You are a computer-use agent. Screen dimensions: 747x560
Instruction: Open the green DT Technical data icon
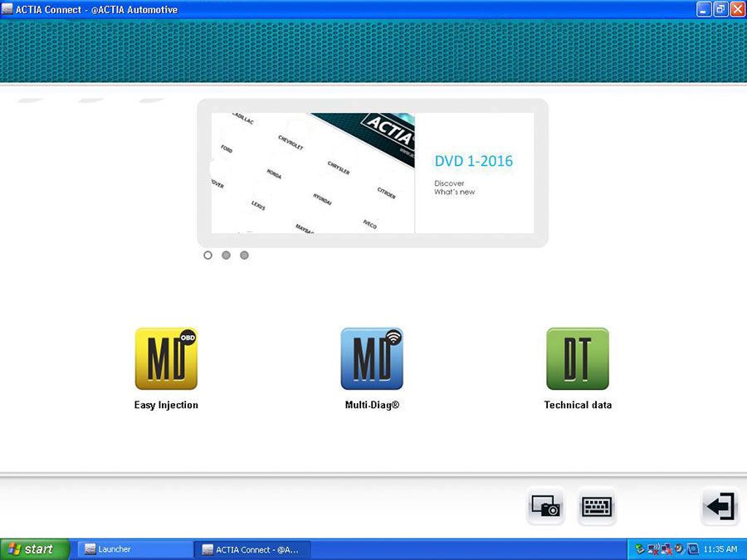pyautogui.click(x=578, y=358)
